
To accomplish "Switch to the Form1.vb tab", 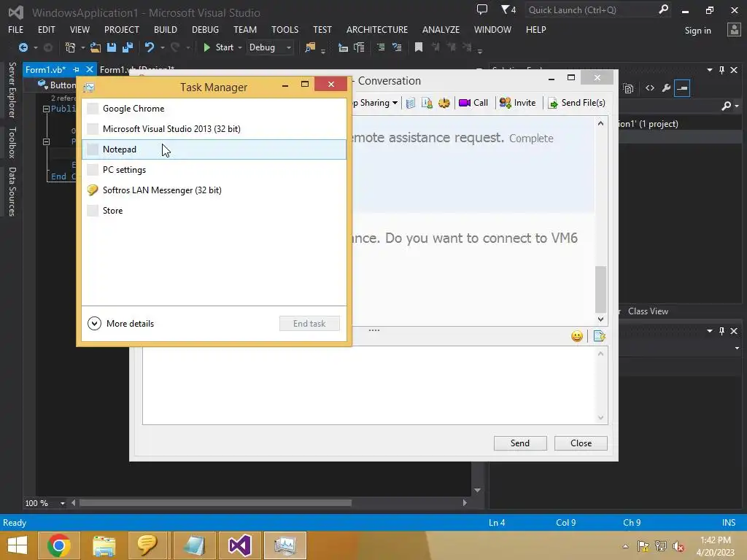I will pyautogui.click(x=46, y=69).
